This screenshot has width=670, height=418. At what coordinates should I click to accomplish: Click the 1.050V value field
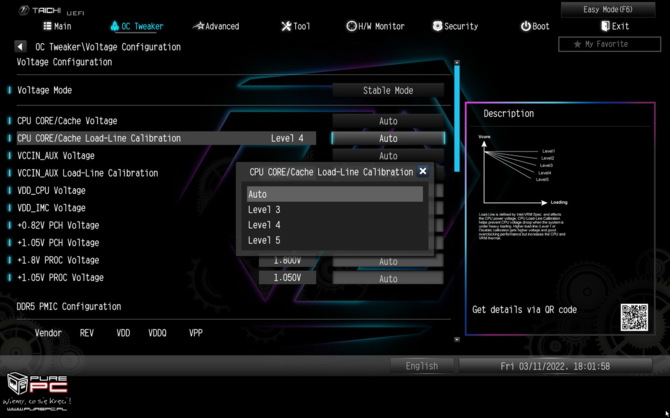pyautogui.click(x=287, y=277)
